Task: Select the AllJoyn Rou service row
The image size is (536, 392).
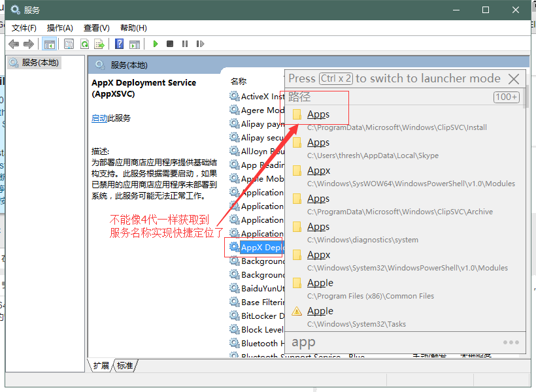Action: (257, 151)
